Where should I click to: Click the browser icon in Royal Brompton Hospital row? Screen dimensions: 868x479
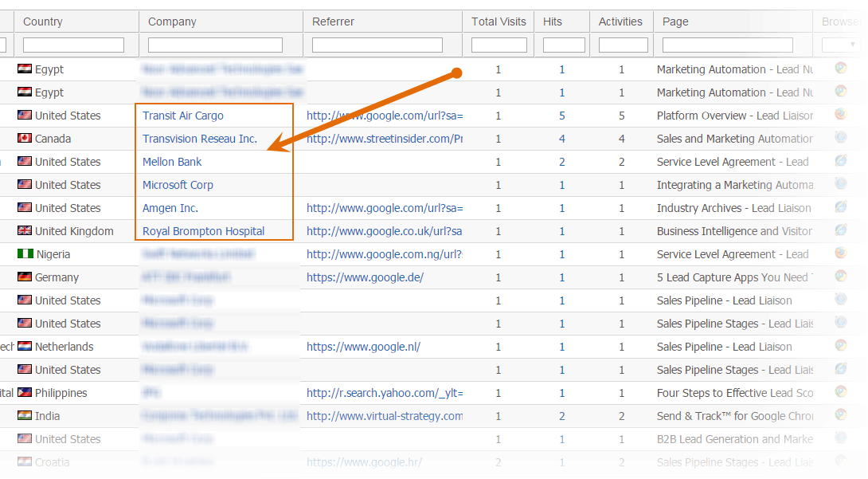pos(841,230)
